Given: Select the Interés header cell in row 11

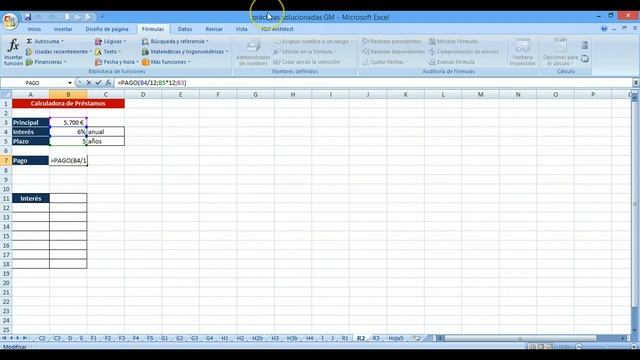Looking at the screenshot, I should [31, 198].
